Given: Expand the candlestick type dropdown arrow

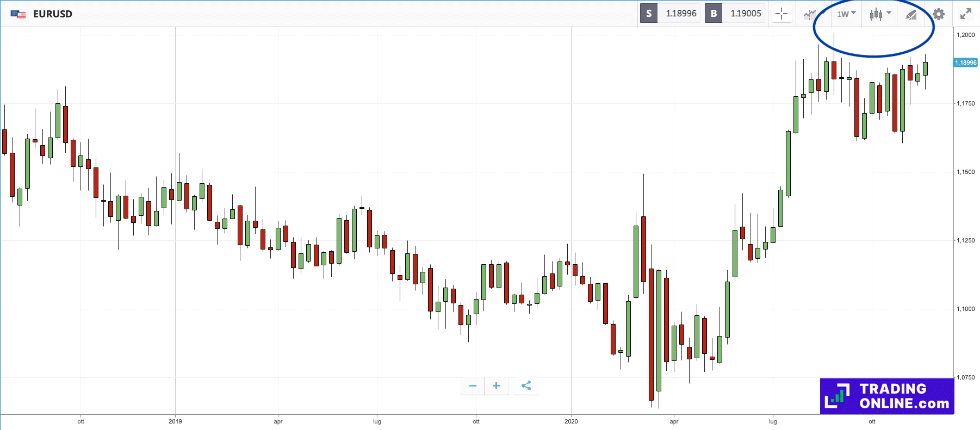Looking at the screenshot, I should coord(890,14).
